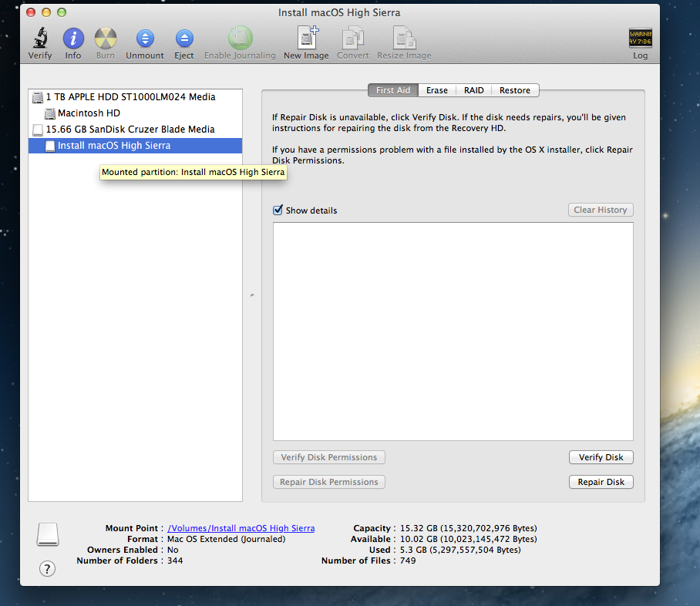Screen dimensions: 700x606
Task: Select 1 TB APPLE HDD ST1000LM024 Media
Action: (x=135, y=97)
